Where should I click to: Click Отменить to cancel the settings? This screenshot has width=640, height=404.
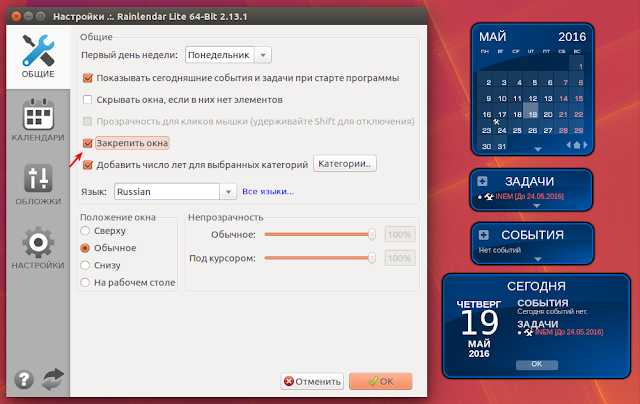(x=312, y=381)
